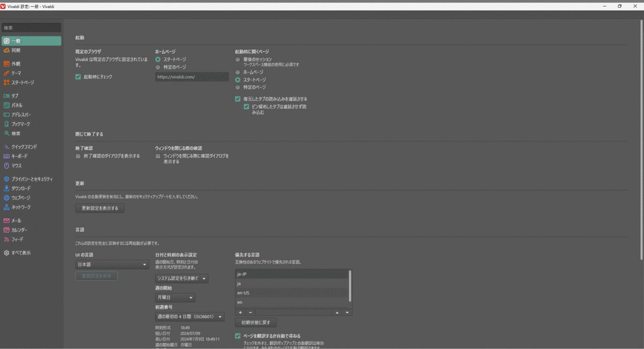Image resolution: width=644 pixels, height=349 pixels.
Task: Click 言語設定を保存 button
Action: click(97, 276)
